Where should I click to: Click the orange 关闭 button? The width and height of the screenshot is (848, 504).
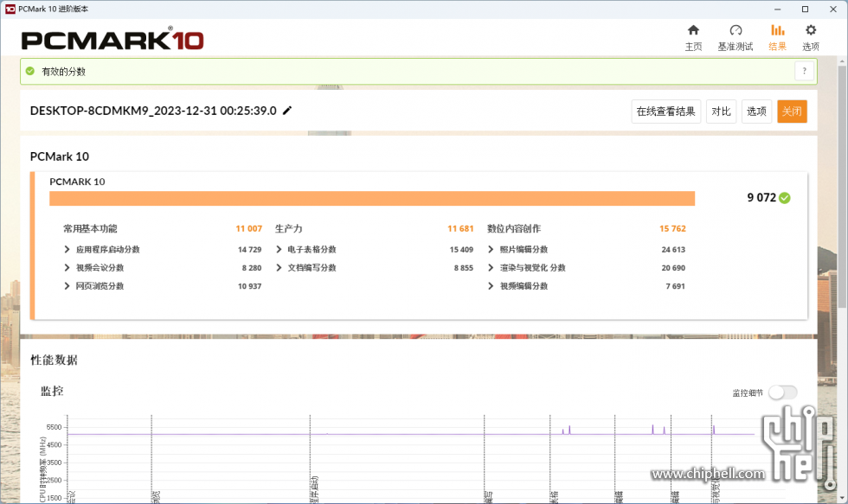click(792, 112)
